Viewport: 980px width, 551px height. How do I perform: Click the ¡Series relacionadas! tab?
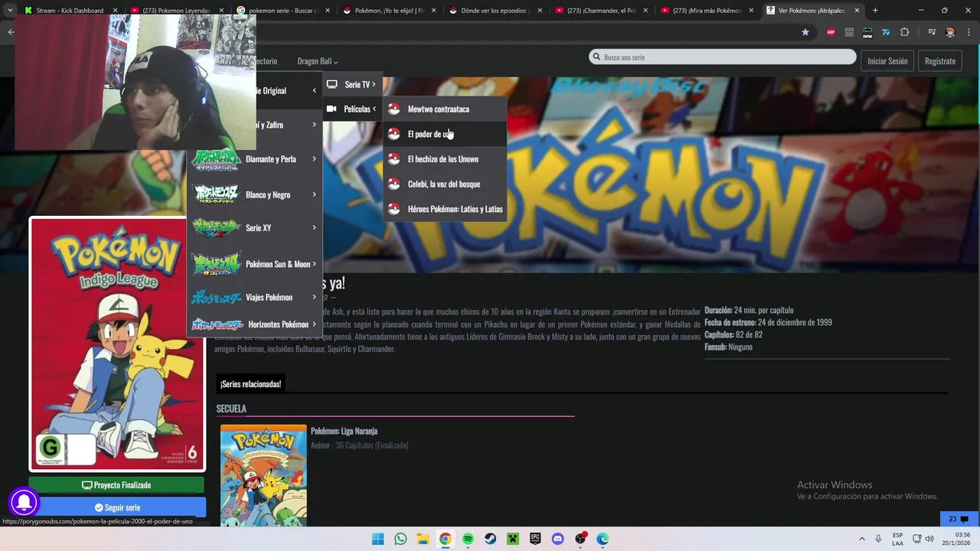tap(250, 383)
